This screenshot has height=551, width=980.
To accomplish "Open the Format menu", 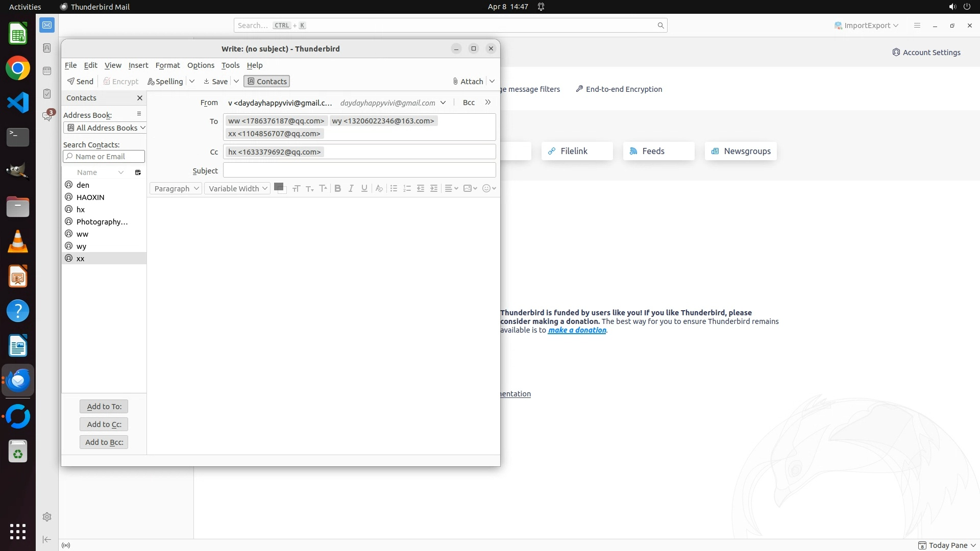I will tap(167, 65).
